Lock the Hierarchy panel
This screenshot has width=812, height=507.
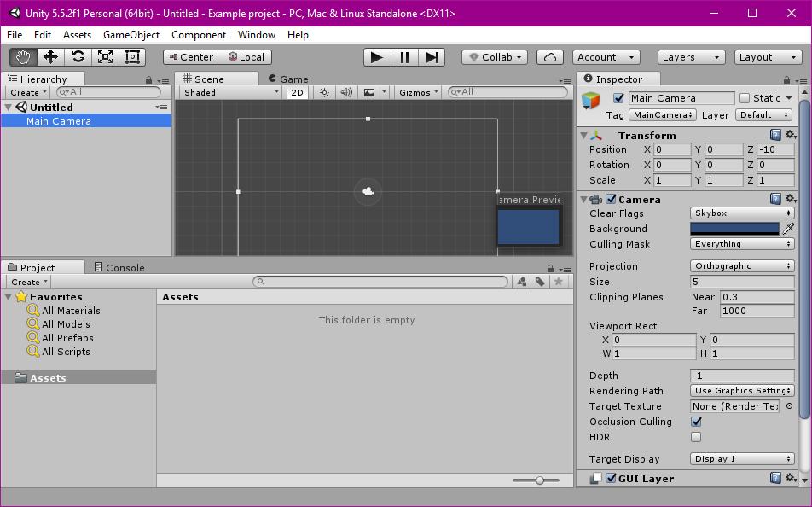[x=148, y=80]
